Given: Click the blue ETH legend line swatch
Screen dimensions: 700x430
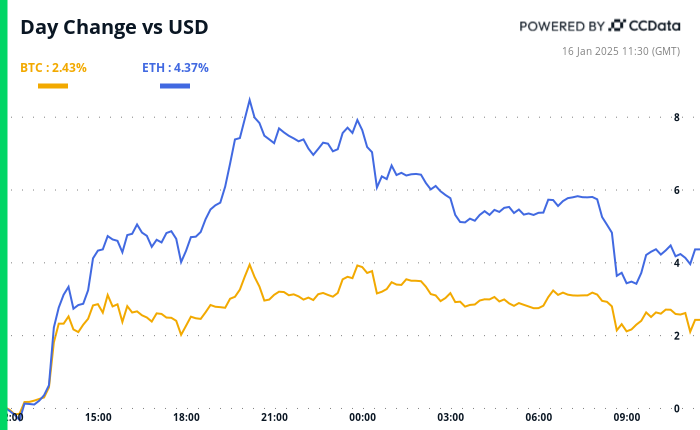Looking at the screenshot, I should 175,86.
